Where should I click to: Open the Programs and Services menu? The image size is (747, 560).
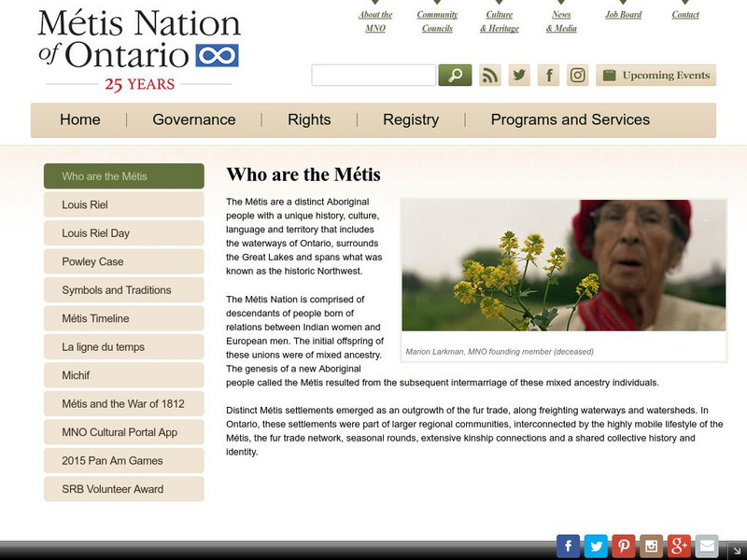coord(570,119)
